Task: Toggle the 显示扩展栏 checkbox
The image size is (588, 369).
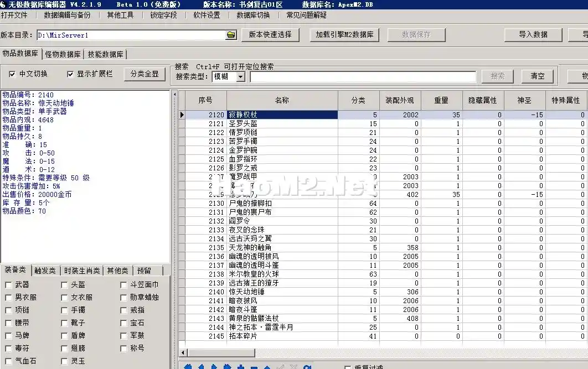Action: (x=70, y=74)
